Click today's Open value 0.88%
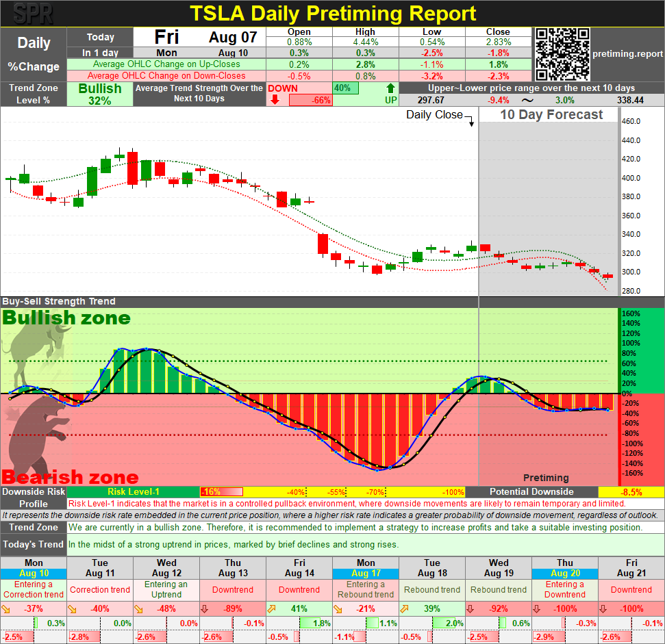665x644 pixels. click(299, 42)
